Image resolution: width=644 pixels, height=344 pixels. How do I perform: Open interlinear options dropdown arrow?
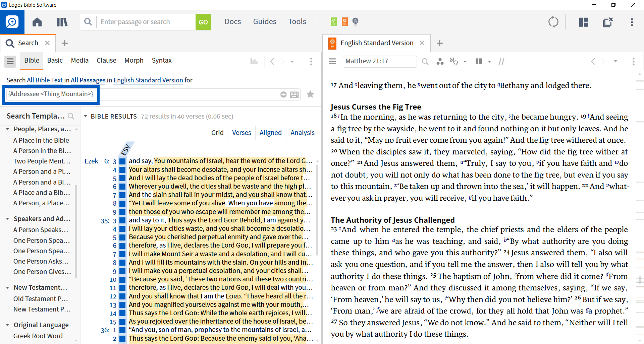465,62
